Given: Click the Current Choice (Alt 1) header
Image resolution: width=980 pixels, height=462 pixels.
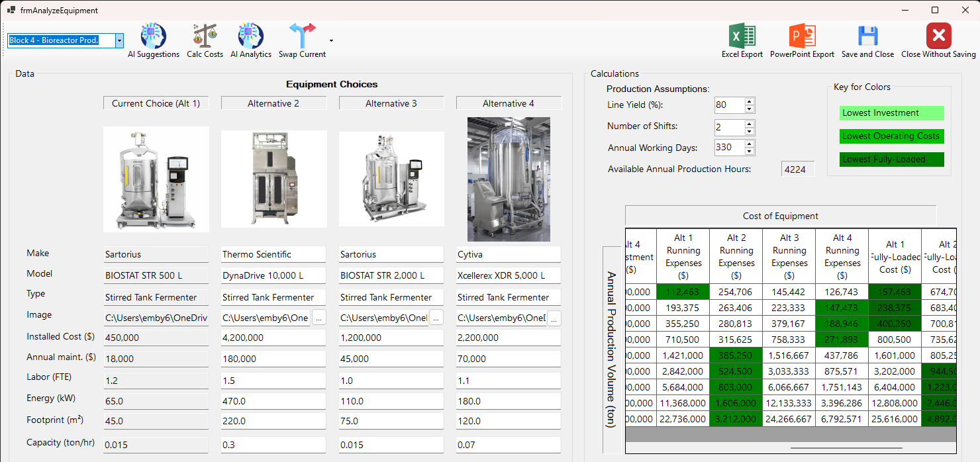Looking at the screenshot, I should pyautogui.click(x=156, y=103).
